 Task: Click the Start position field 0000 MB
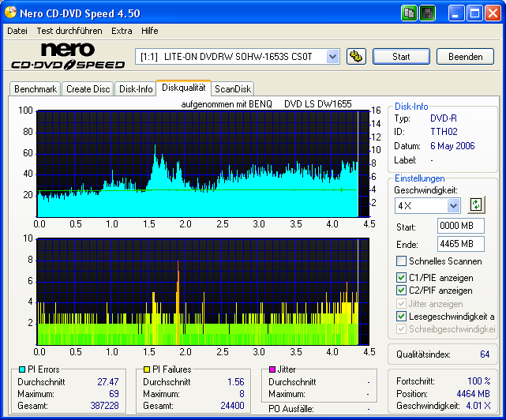[461, 226]
